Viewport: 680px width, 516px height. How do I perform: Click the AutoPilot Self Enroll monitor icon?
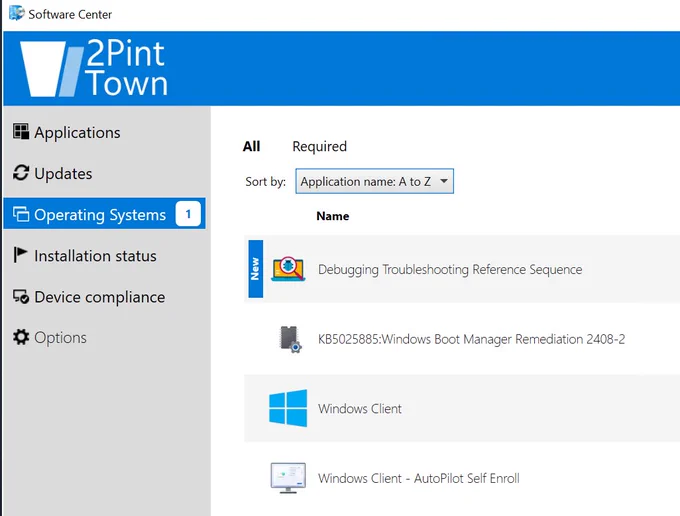point(288,478)
